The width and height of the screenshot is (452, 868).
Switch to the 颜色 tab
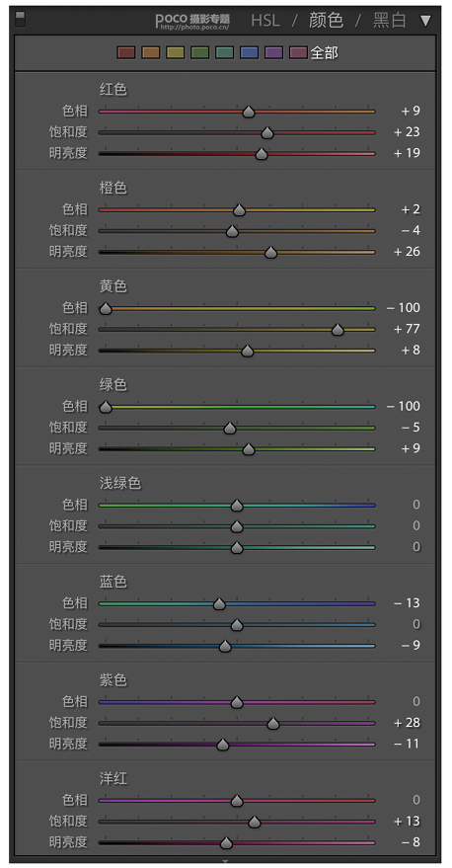click(327, 21)
